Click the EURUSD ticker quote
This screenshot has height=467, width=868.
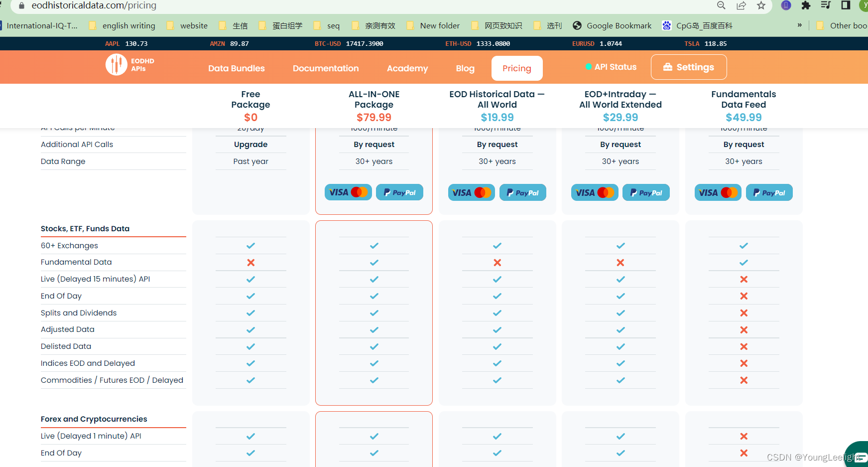click(x=597, y=44)
